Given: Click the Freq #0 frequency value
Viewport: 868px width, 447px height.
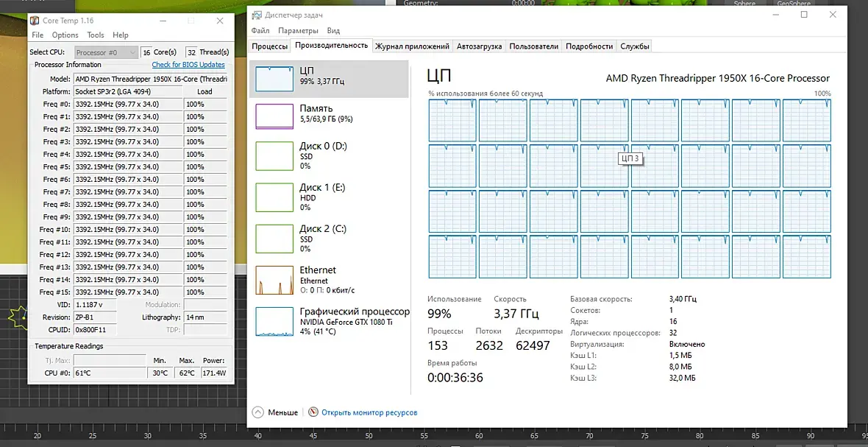Looking at the screenshot, I should (x=128, y=104).
